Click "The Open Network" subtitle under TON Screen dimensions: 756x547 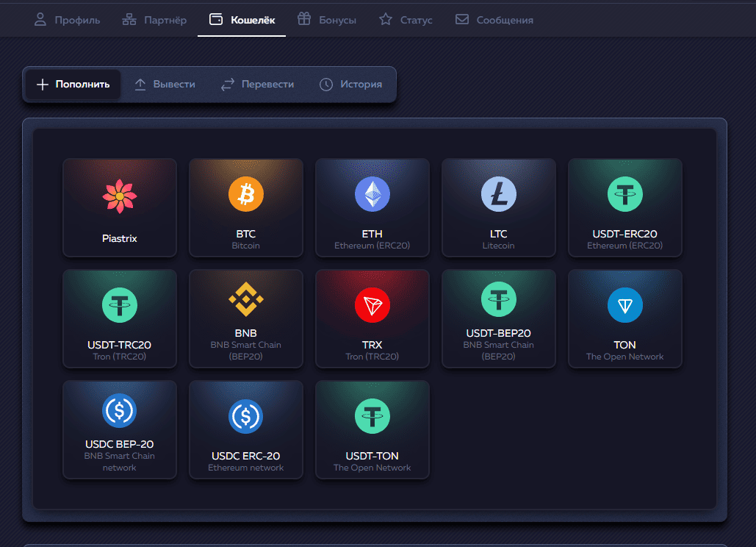(x=624, y=357)
